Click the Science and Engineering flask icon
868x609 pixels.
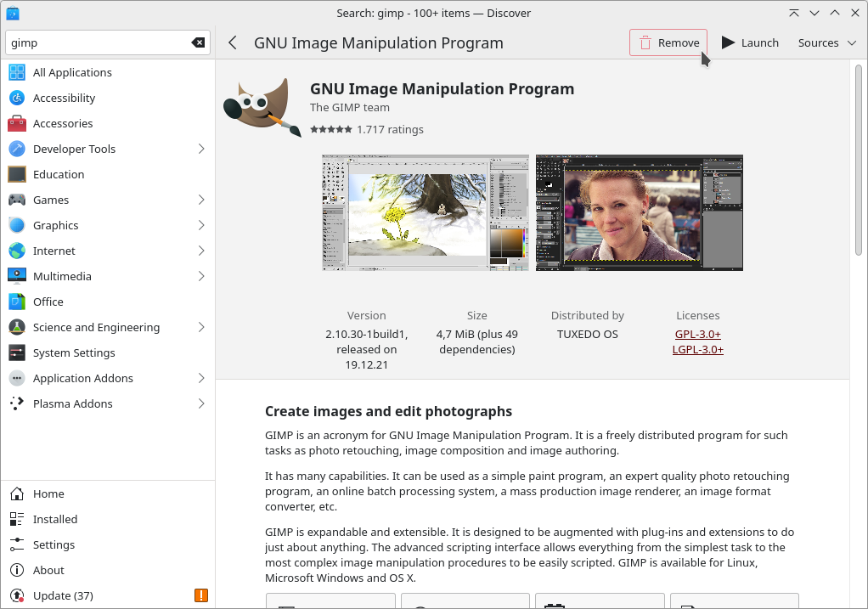(x=17, y=327)
